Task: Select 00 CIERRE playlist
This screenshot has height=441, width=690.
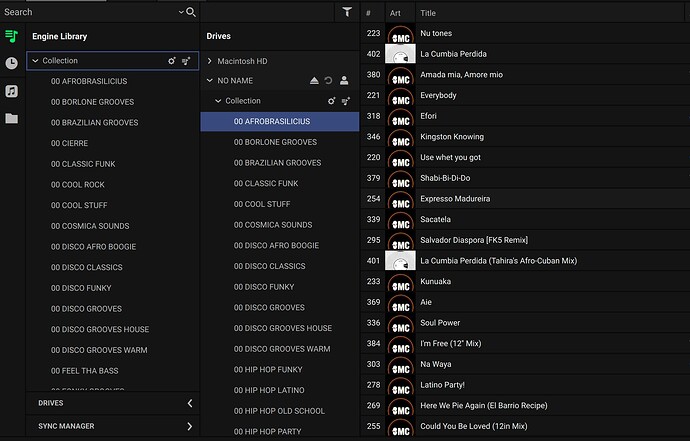Action: (69, 143)
